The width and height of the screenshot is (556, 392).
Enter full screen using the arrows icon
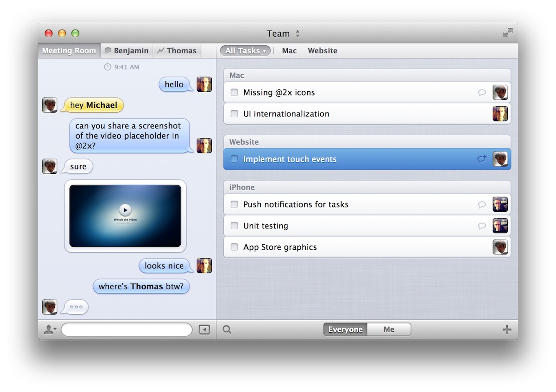pos(508,33)
